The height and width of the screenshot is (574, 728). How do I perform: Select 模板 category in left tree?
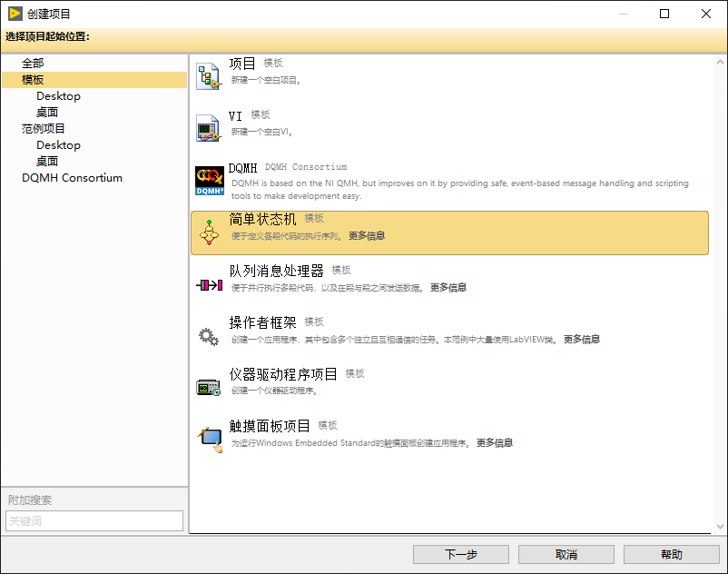(94, 80)
